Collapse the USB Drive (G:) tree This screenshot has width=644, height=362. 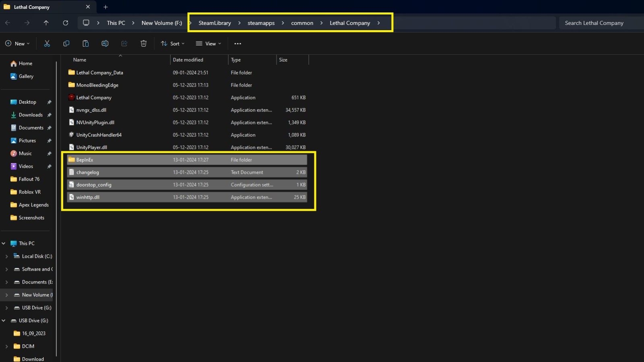pyautogui.click(x=3, y=321)
